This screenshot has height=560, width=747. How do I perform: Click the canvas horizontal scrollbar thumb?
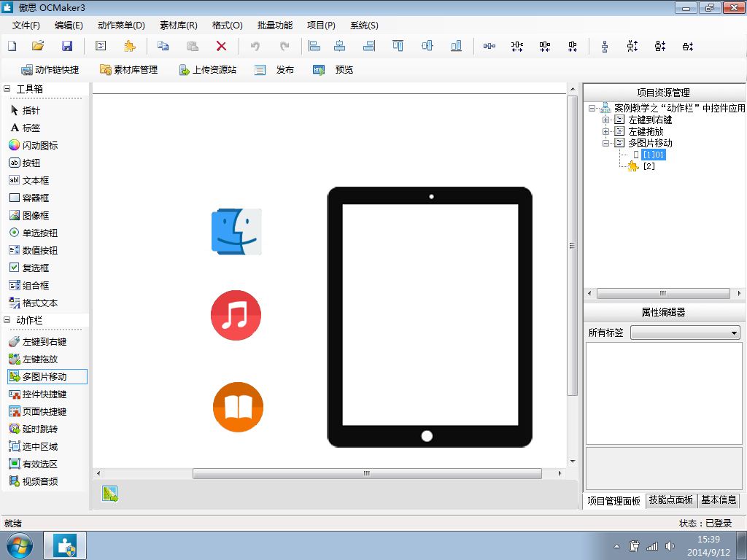point(367,473)
